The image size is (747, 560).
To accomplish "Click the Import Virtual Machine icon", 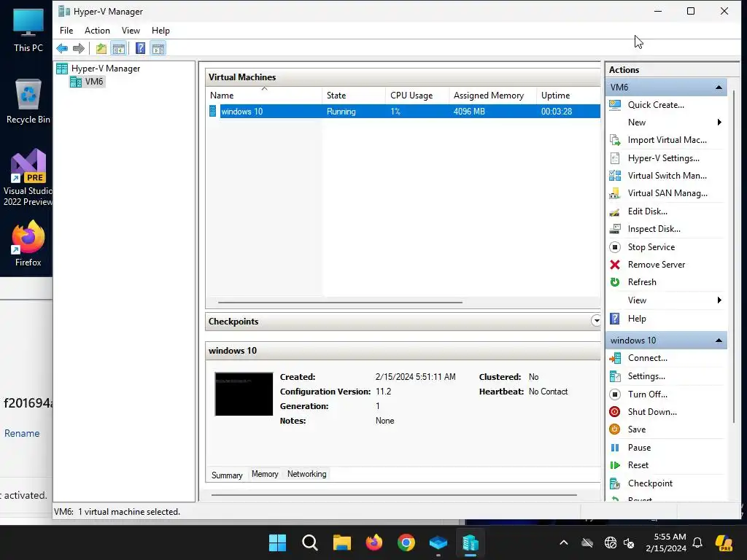I will tap(615, 140).
